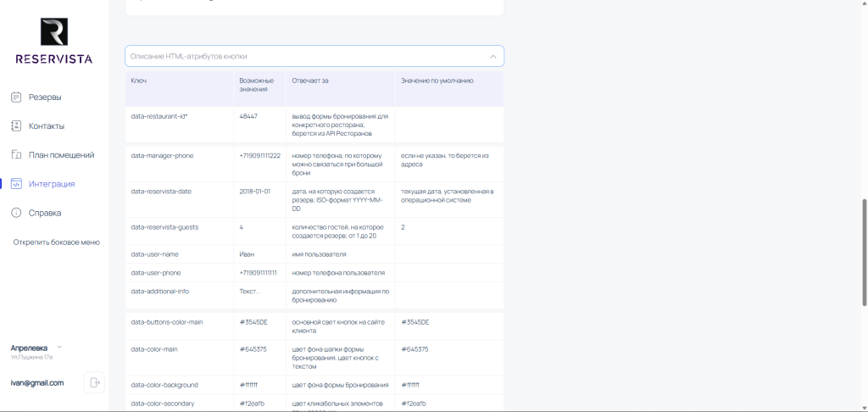Image resolution: width=868 pixels, height=412 pixels.
Task: Expand the Апрелевка location dropdown arrow
Action: point(59,347)
